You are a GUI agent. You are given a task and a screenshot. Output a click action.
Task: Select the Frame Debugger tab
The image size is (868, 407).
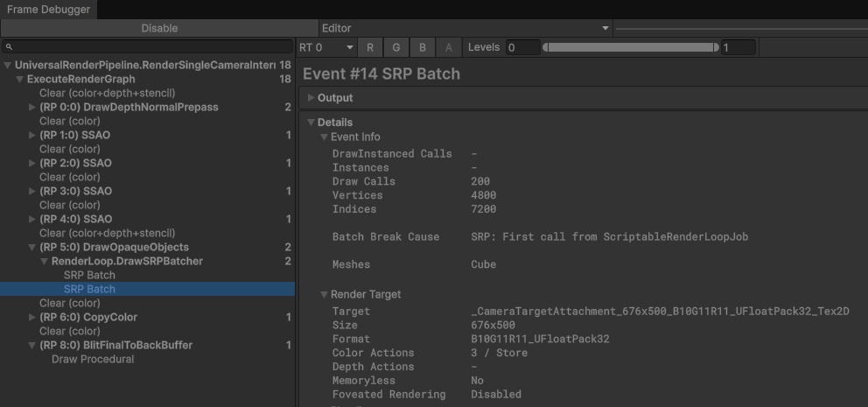[48, 10]
